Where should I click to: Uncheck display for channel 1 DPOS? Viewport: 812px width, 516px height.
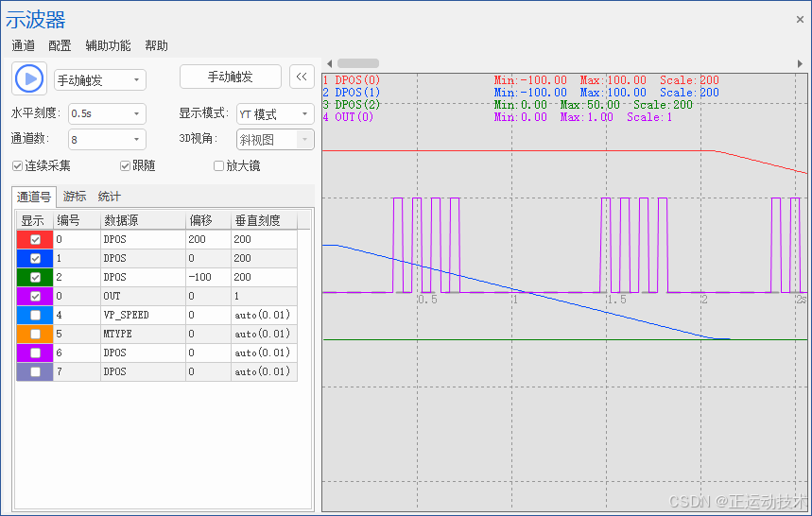tap(35, 258)
